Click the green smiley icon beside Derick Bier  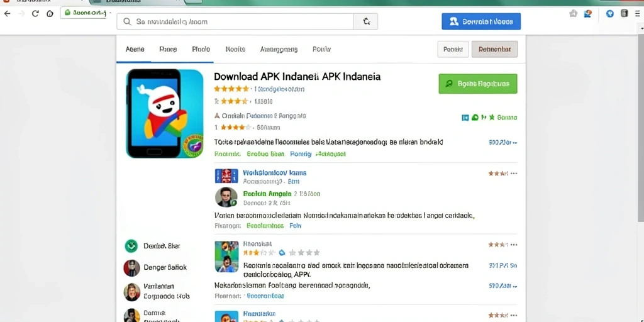coord(131,246)
